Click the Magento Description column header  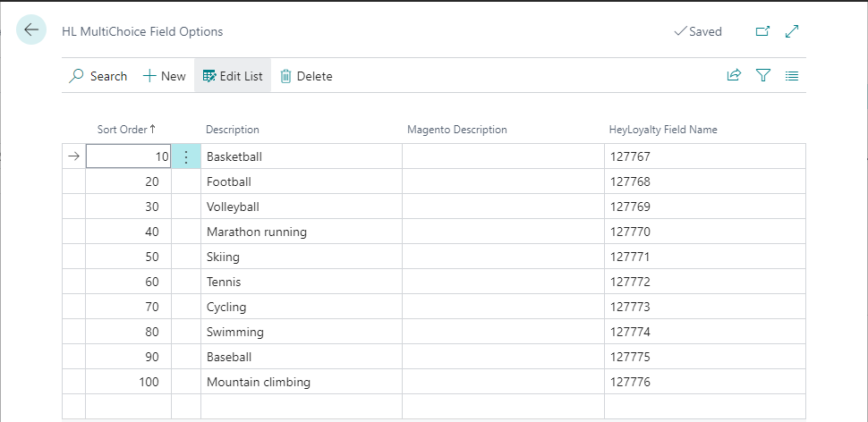[456, 130]
